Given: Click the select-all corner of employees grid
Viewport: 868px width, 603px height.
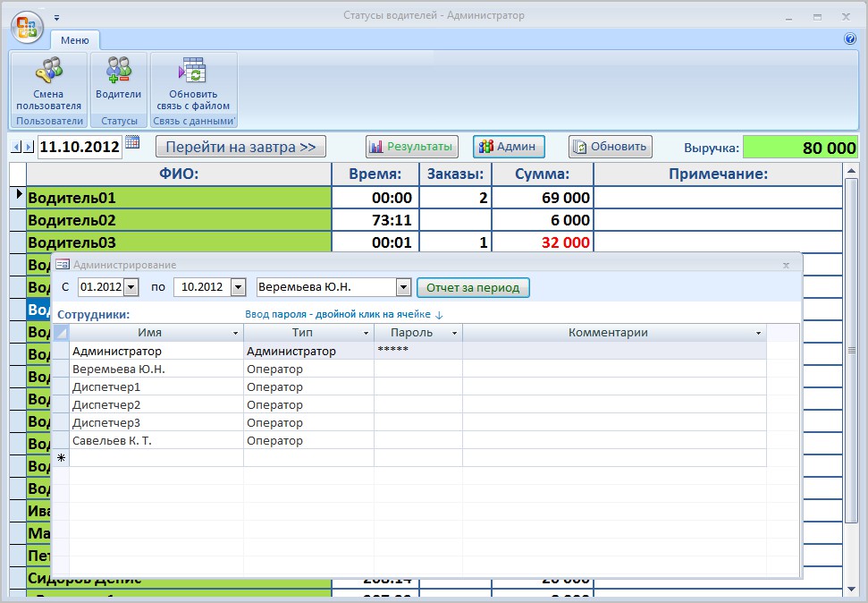Looking at the screenshot, I should (61, 333).
